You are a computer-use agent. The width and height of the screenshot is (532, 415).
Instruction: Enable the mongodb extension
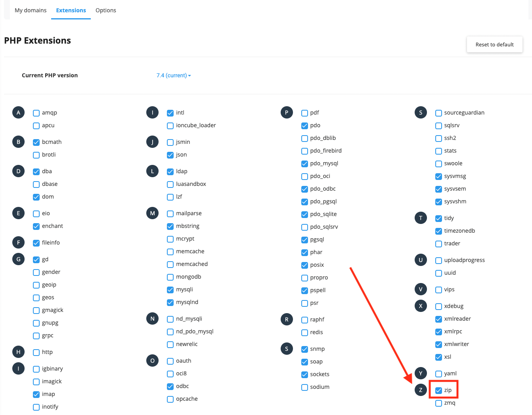[170, 277]
